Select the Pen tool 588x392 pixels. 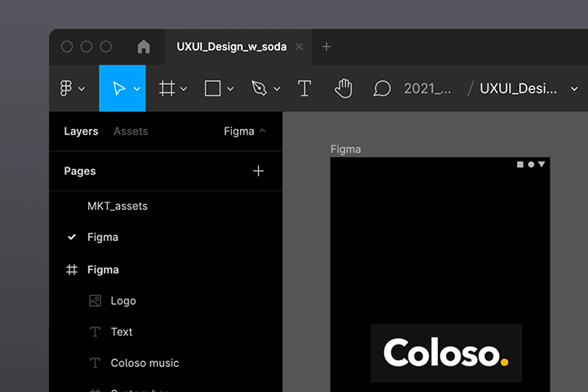pyautogui.click(x=259, y=88)
